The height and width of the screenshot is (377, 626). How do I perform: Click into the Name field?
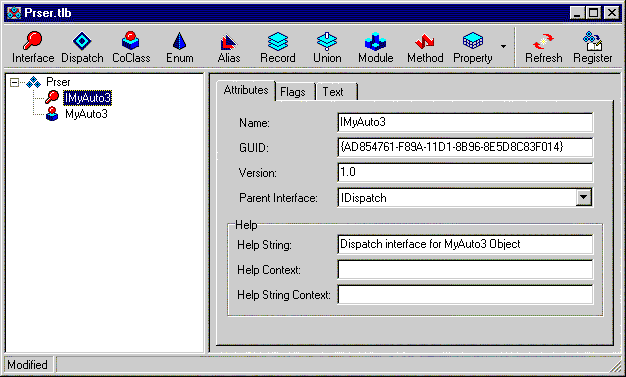[465, 122]
